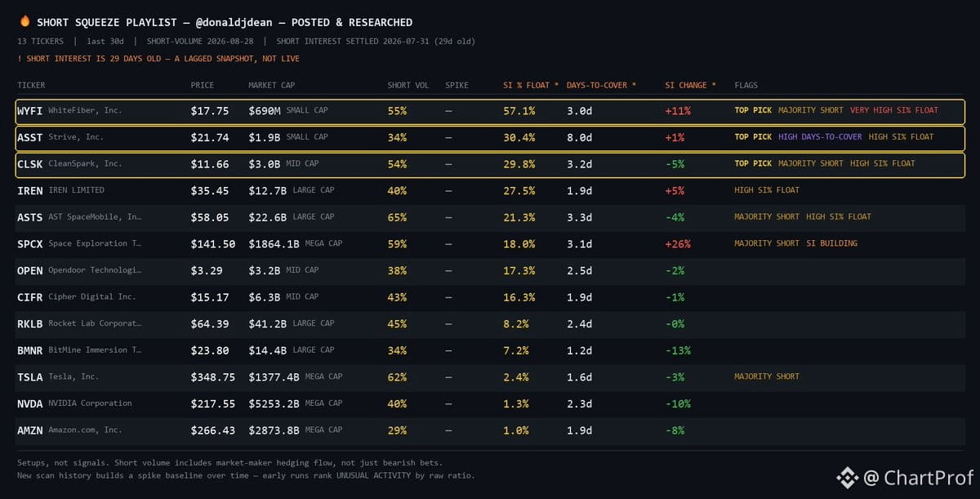Click the NVDA ticker symbol
Image resolution: width=980 pixels, height=499 pixels.
coord(30,403)
